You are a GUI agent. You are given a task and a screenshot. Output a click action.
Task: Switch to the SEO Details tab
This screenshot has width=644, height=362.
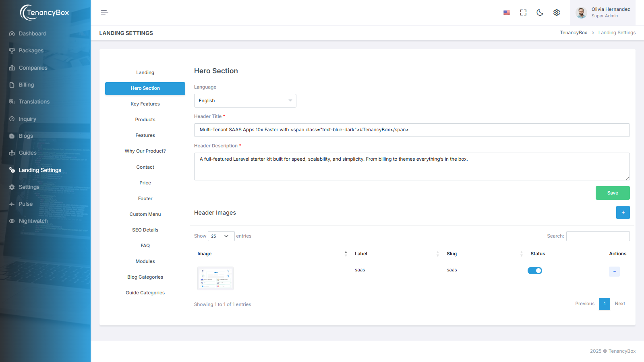point(145,230)
